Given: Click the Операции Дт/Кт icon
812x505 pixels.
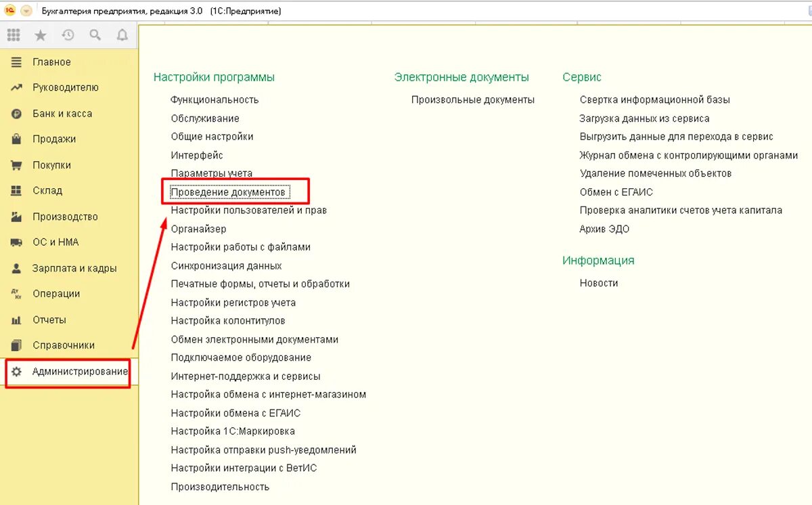Looking at the screenshot, I should (x=17, y=294).
